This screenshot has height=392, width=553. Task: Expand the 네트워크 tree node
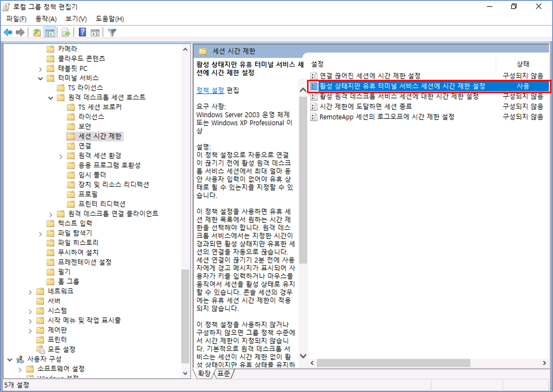pyautogui.click(x=30, y=292)
